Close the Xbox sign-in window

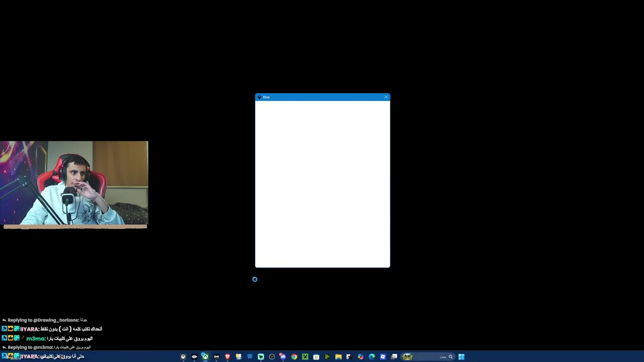(386, 97)
